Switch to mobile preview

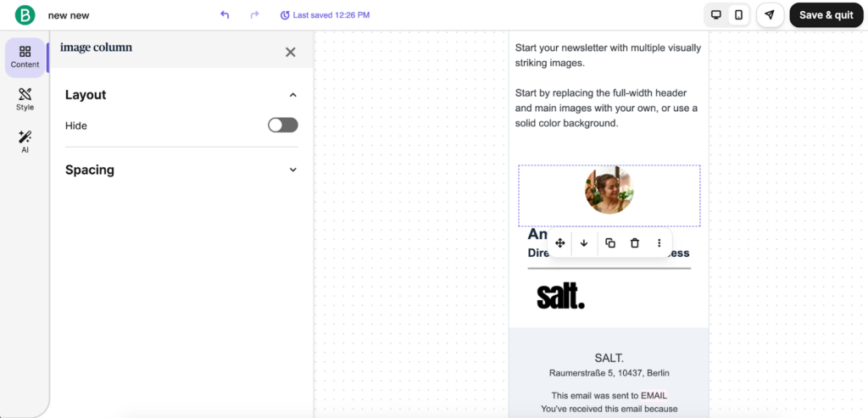coord(739,15)
